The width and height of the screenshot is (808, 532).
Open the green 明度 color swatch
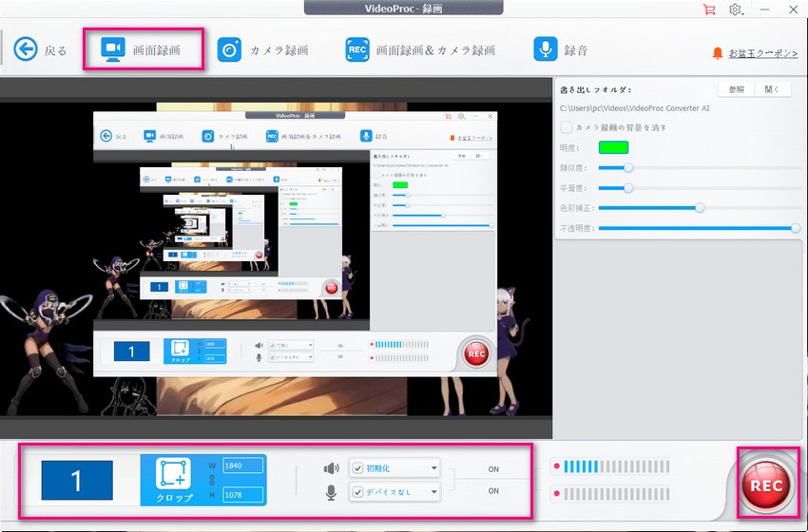[613, 148]
